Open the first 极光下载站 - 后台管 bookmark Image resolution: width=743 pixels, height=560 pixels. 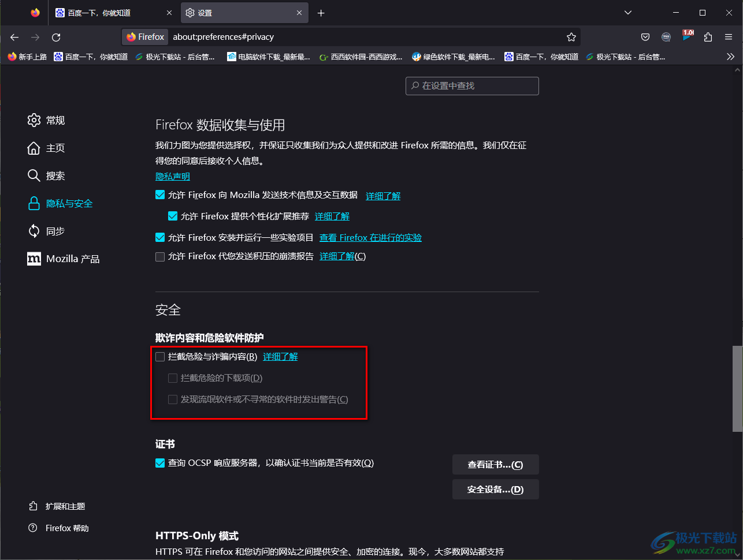point(174,57)
